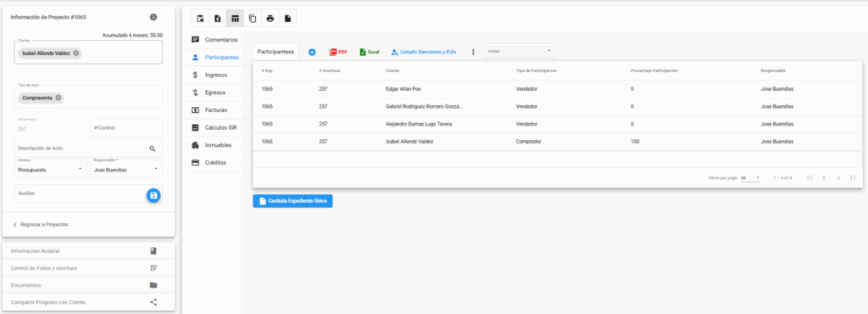
Task: Go to first page of table
Action: (x=810, y=177)
